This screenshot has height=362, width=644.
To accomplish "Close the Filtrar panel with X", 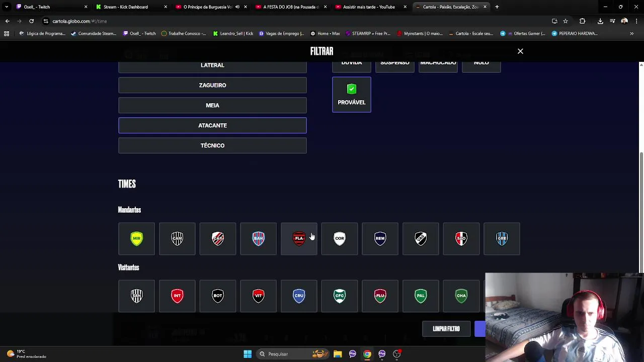I will tap(520, 51).
